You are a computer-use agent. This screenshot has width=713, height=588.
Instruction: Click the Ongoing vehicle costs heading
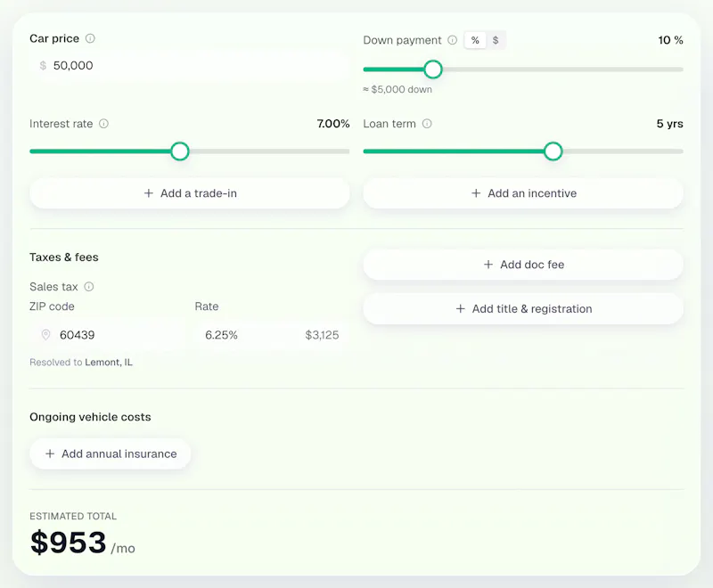90,417
